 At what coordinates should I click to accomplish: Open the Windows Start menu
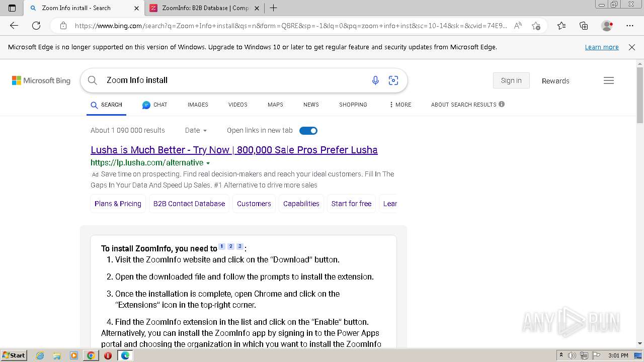point(14,355)
